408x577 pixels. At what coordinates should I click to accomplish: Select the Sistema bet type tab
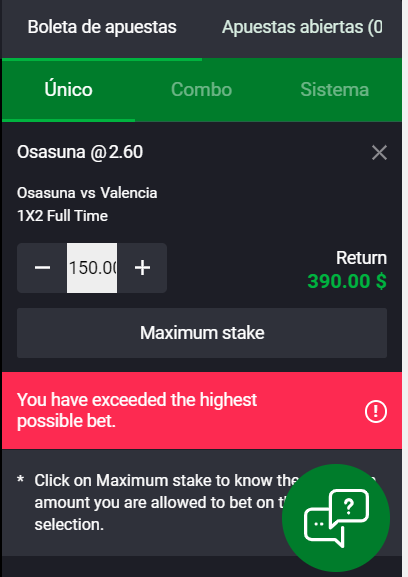tap(334, 90)
